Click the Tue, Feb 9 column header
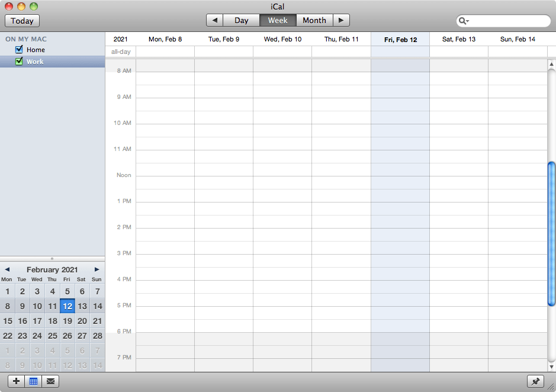The width and height of the screenshot is (556, 392). 224,39
